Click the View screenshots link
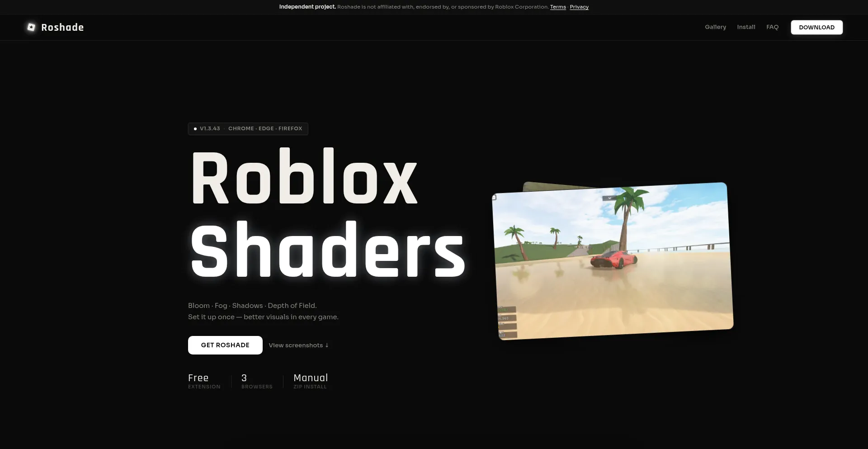868x449 pixels. pos(299,345)
